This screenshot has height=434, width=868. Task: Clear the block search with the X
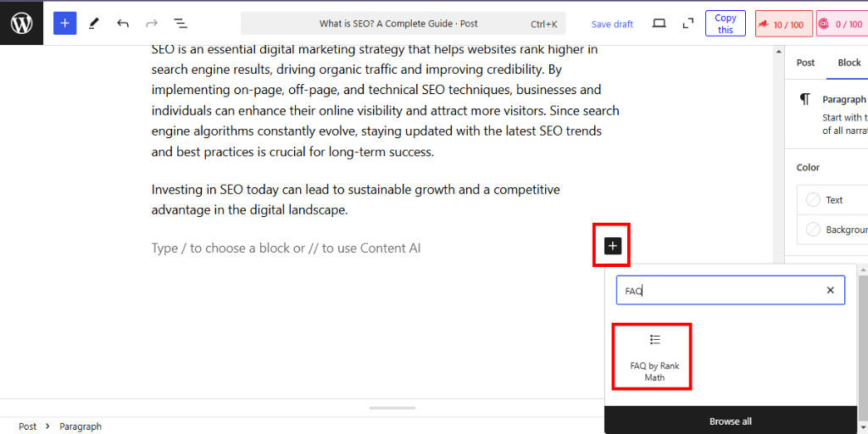[830, 290]
